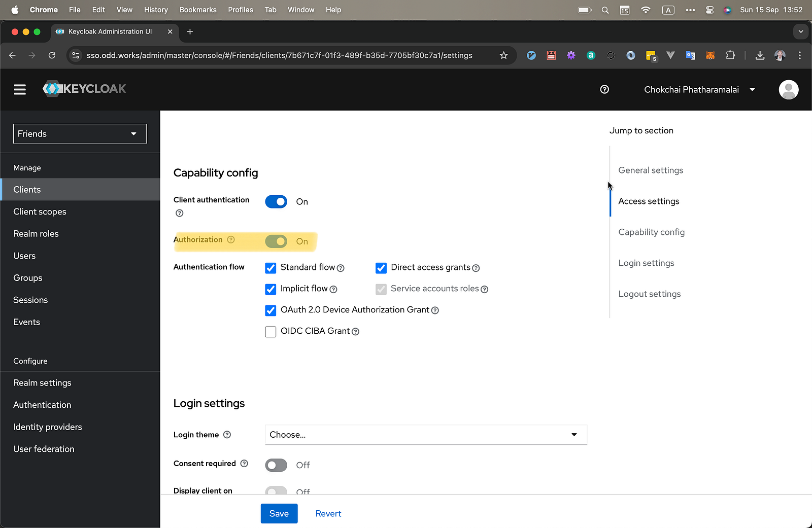Uncheck Standard flow
The image size is (812, 528).
pyautogui.click(x=270, y=268)
